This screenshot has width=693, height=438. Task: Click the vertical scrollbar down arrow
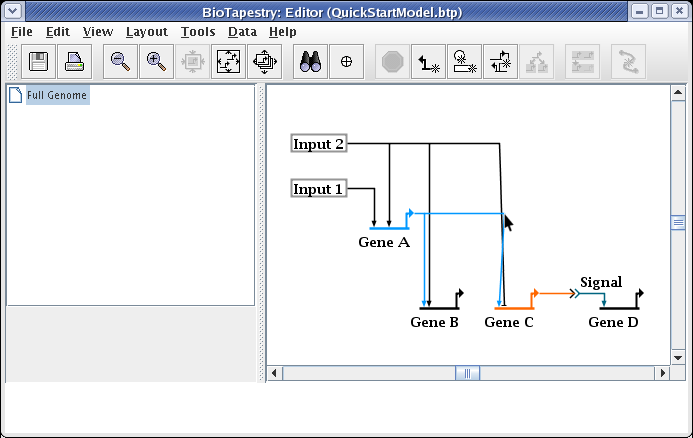pyautogui.click(x=678, y=355)
